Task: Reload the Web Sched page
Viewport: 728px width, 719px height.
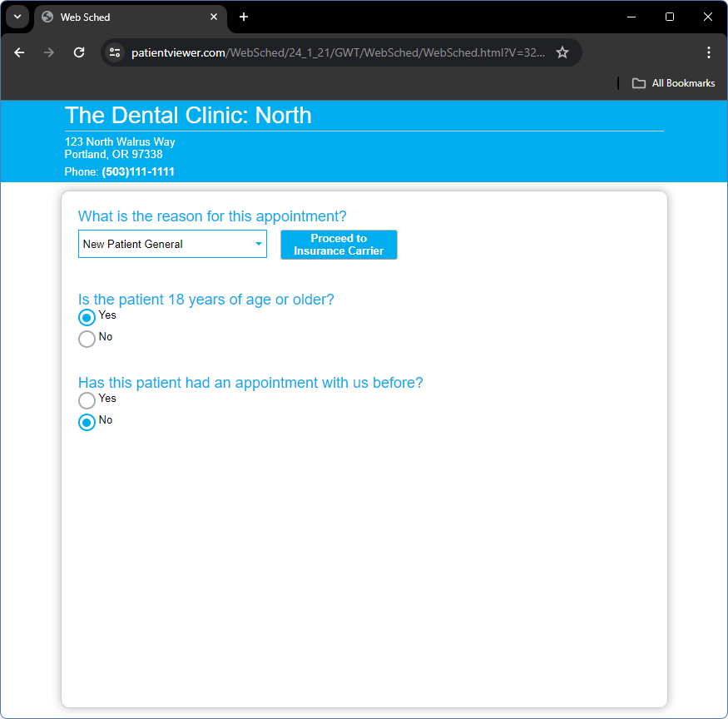Action: pyautogui.click(x=79, y=52)
